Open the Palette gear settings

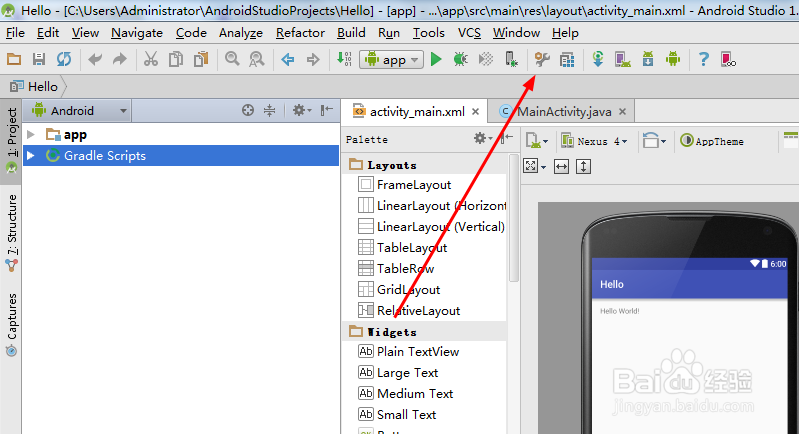(482, 139)
